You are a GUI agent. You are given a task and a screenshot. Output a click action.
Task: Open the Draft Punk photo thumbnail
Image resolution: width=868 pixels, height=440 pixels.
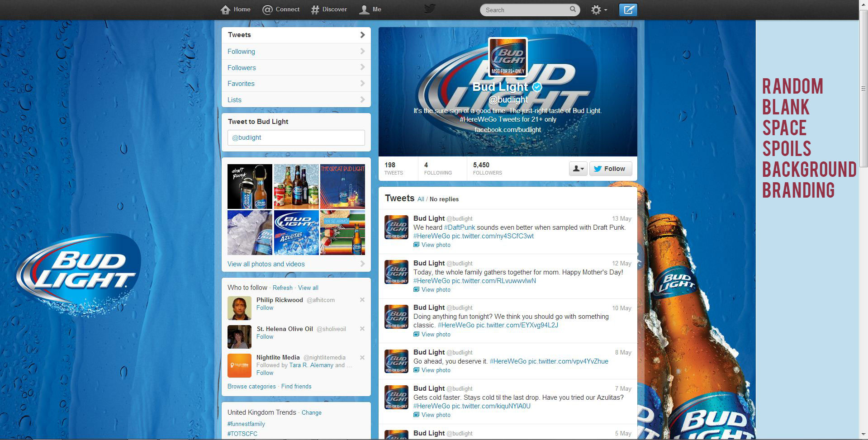(250, 186)
